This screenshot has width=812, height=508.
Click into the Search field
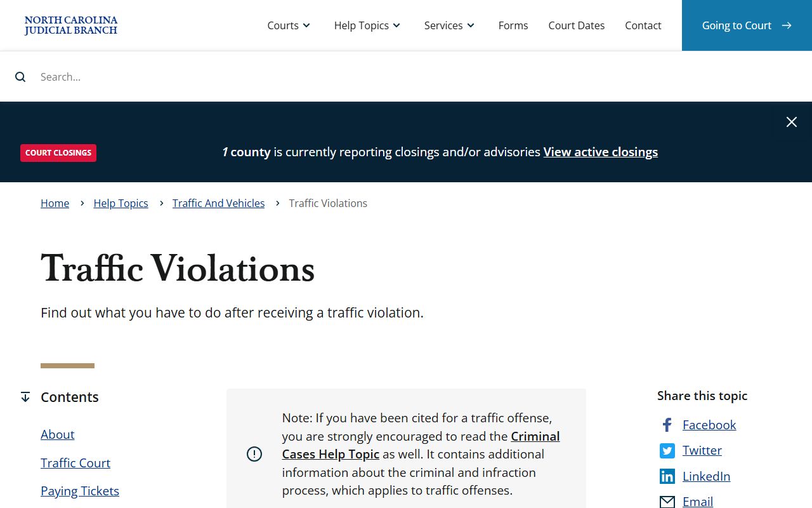(406, 77)
